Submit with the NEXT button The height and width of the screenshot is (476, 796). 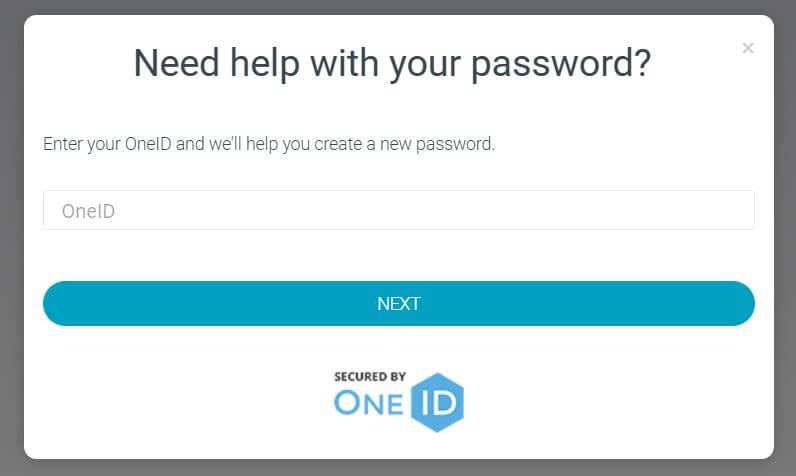[x=399, y=303]
